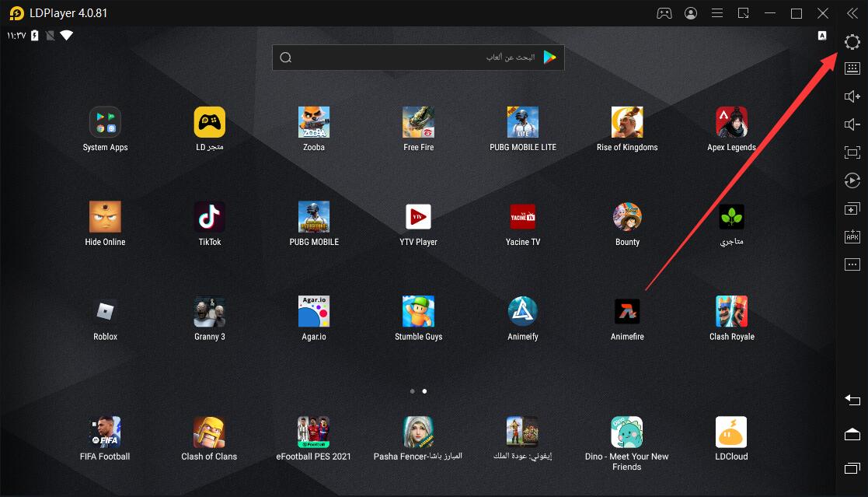This screenshot has width=868, height=497.
Task: Open Clash Royale
Action: (x=731, y=311)
